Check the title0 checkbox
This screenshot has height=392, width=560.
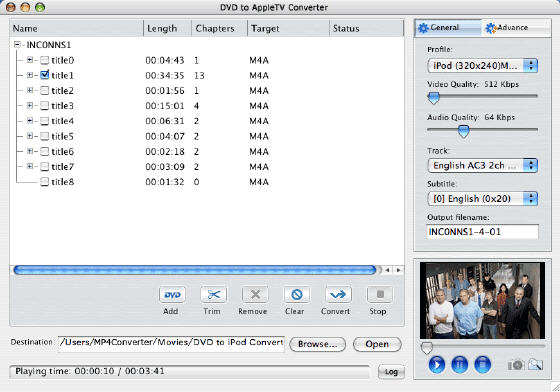click(44, 60)
